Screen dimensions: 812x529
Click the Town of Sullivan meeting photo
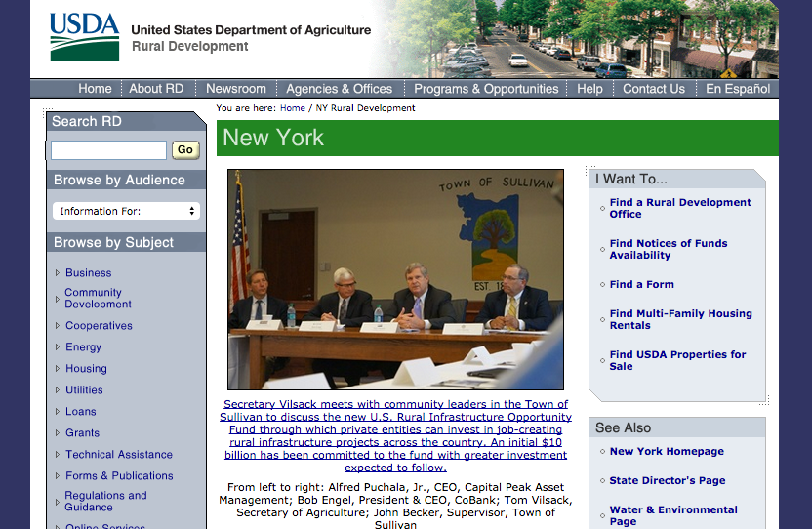point(395,279)
